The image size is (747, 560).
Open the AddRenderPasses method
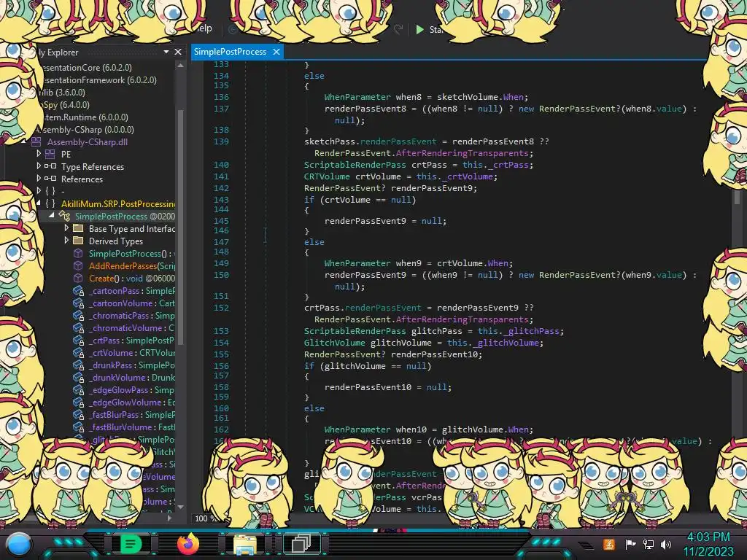[x=132, y=265]
